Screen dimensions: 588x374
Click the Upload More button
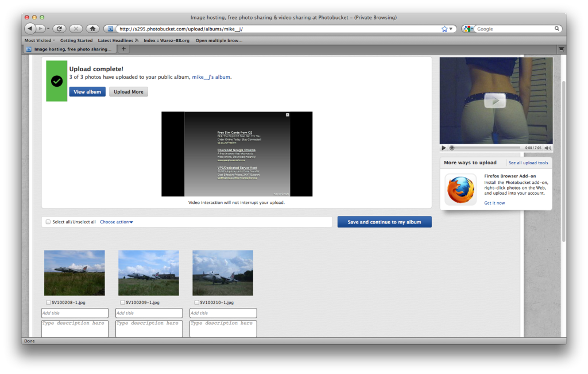tap(129, 91)
